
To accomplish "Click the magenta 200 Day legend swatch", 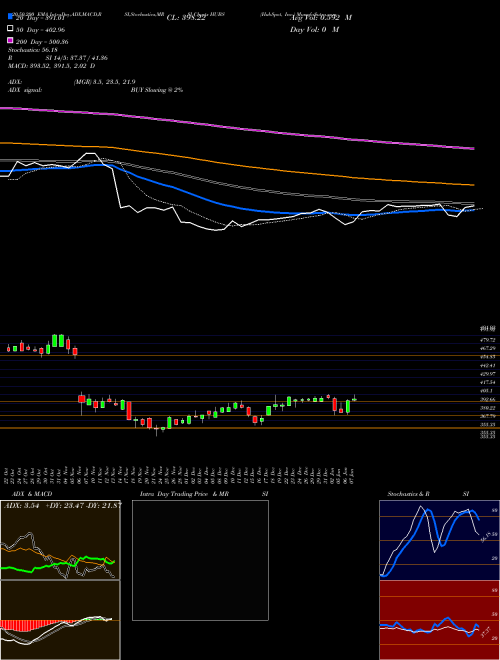I will pos(11,40).
